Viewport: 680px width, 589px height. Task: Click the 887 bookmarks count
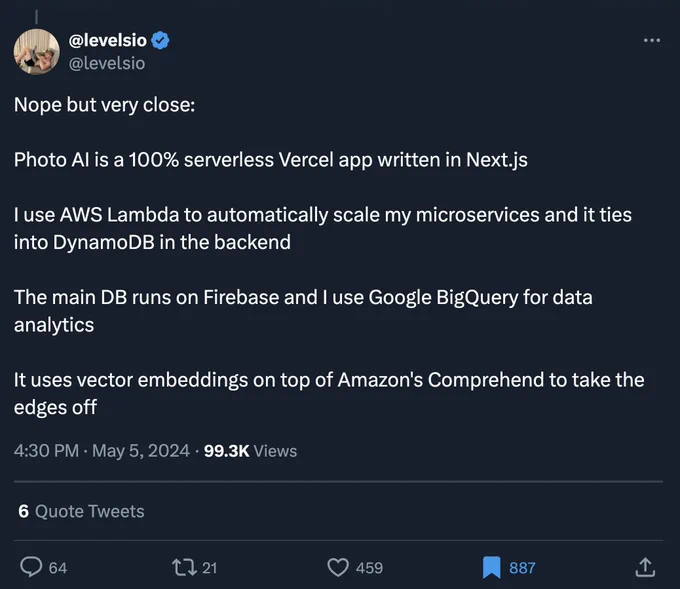point(522,568)
